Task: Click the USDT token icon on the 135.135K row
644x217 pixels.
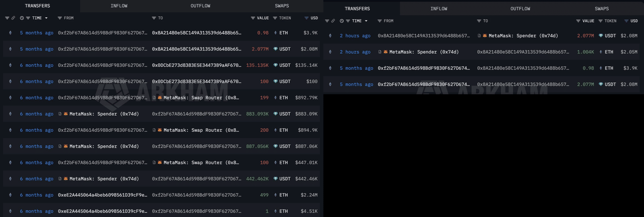Action: click(x=276, y=65)
